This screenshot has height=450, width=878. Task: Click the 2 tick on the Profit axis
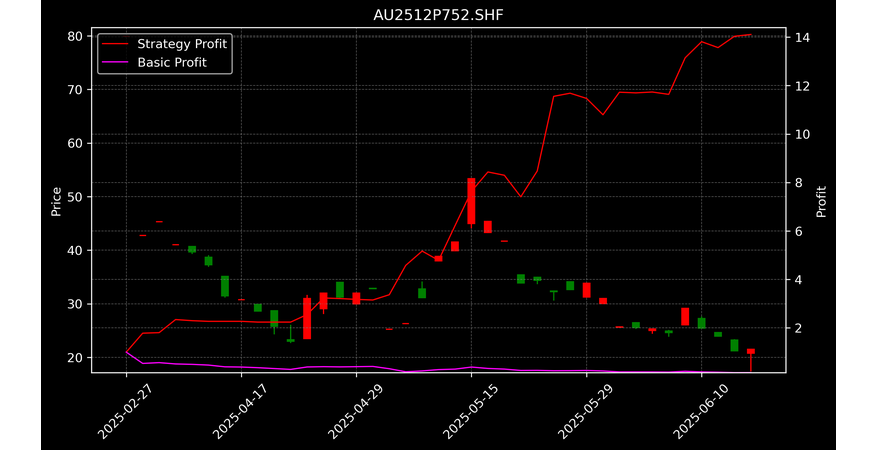click(798, 328)
